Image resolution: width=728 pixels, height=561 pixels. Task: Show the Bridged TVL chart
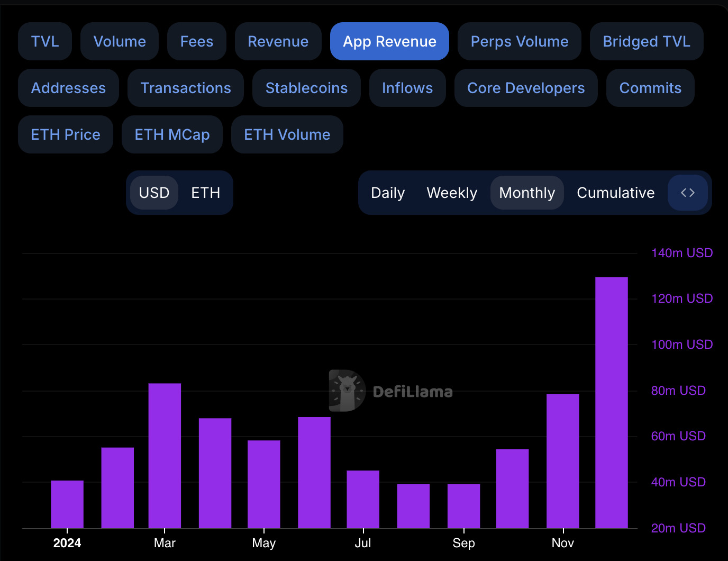coord(646,41)
